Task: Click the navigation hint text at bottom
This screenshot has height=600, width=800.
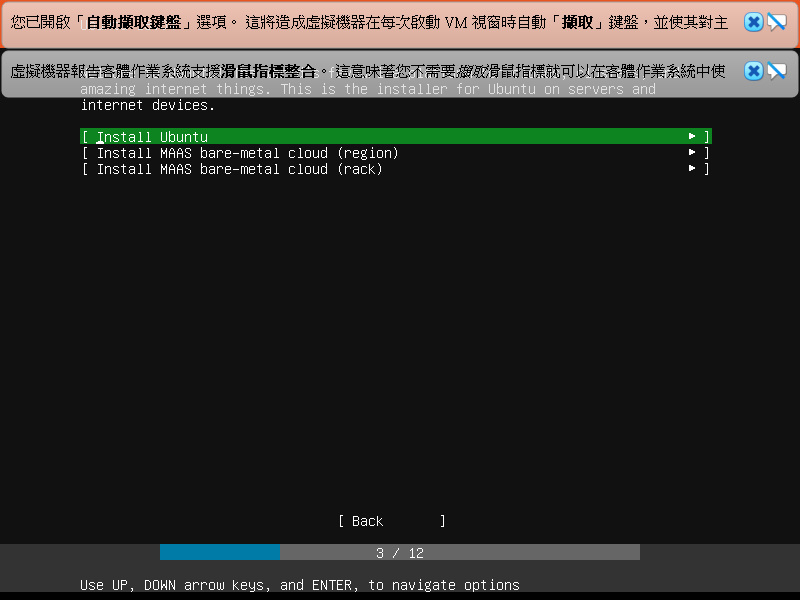Action: click(x=300, y=585)
